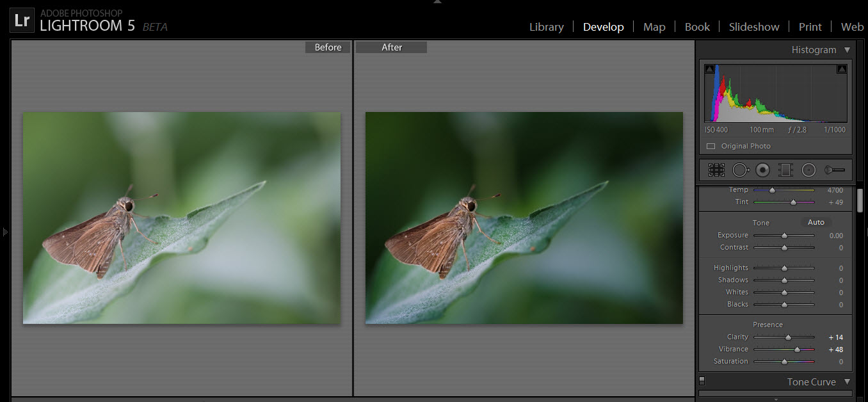The height and width of the screenshot is (402, 868).
Task: Expand the Tone Curve panel
Action: [847, 382]
